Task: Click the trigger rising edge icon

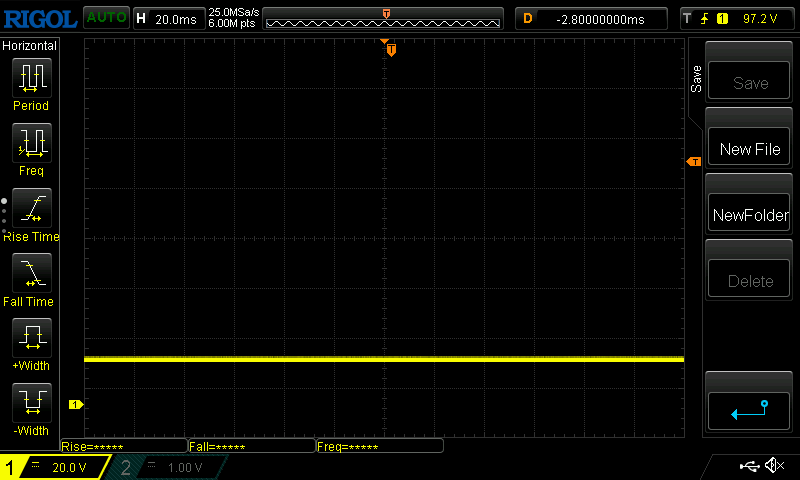Action: 705,19
